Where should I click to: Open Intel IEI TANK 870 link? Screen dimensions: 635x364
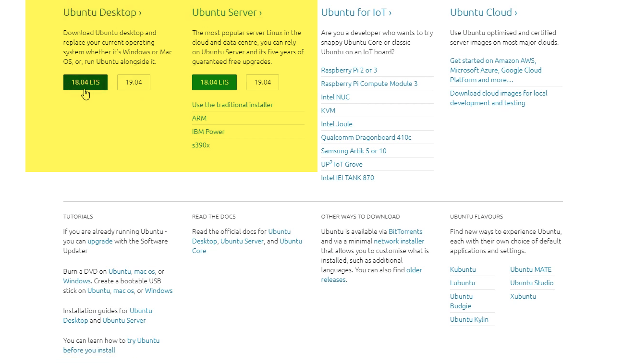point(348,178)
